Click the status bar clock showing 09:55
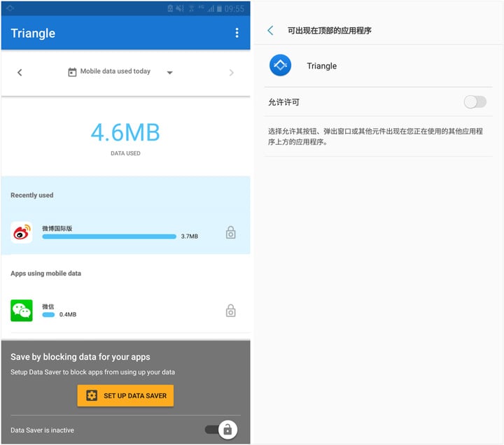The height and width of the screenshot is (445, 504). tap(234, 8)
